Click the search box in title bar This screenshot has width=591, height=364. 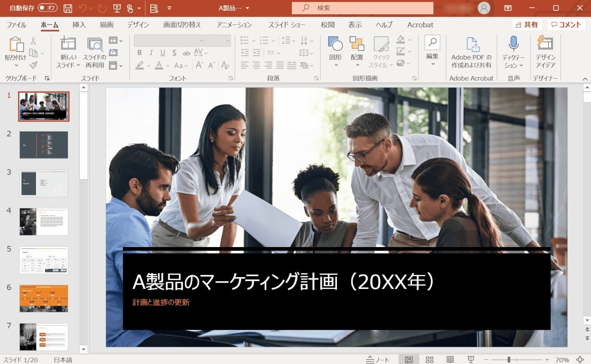tap(362, 8)
